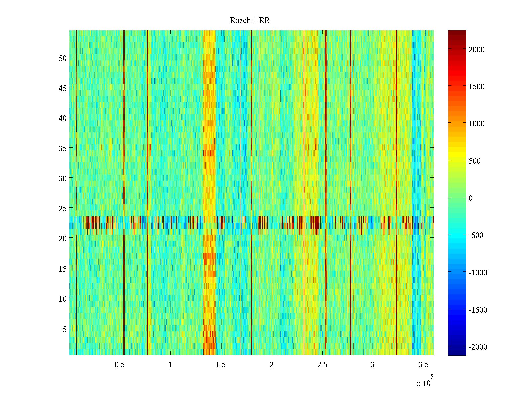The image size is (532, 399).
Task: Click the yellow colorbar region at 500
Action: [x=457, y=160]
